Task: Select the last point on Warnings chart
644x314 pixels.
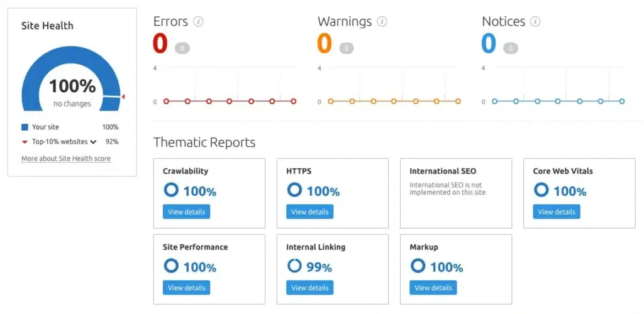Action: (458, 101)
